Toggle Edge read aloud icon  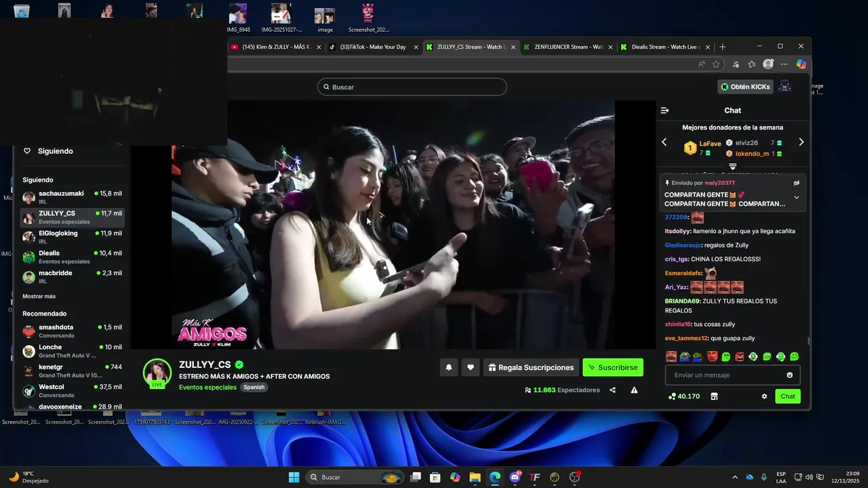tap(701, 64)
